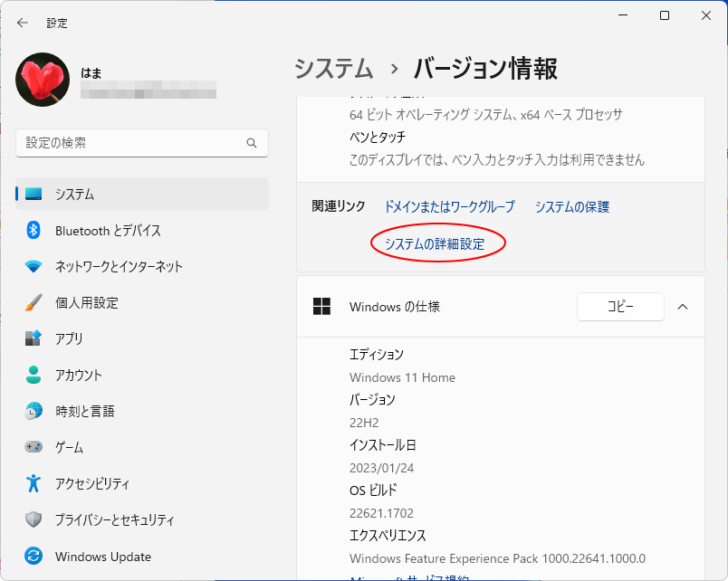Click the ペンとタッチ label
This screenshot has width=728, height=581.
[x=377, y=137]
